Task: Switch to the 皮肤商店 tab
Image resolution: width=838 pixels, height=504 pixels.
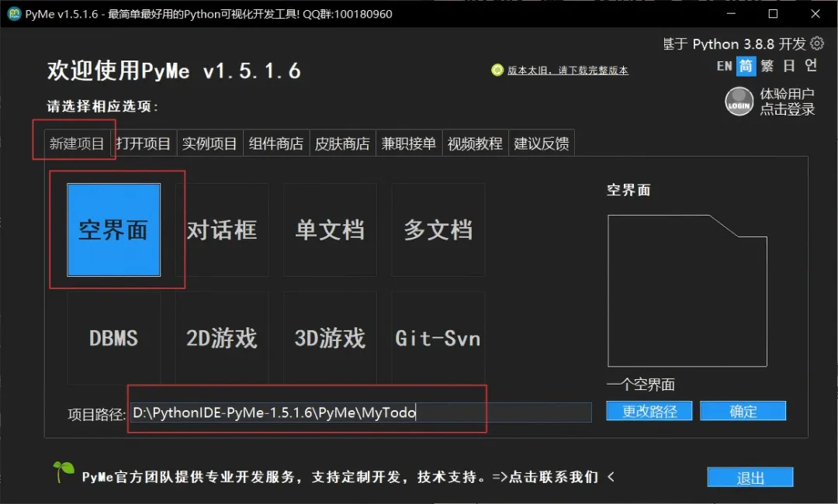Action: (342, 143)
